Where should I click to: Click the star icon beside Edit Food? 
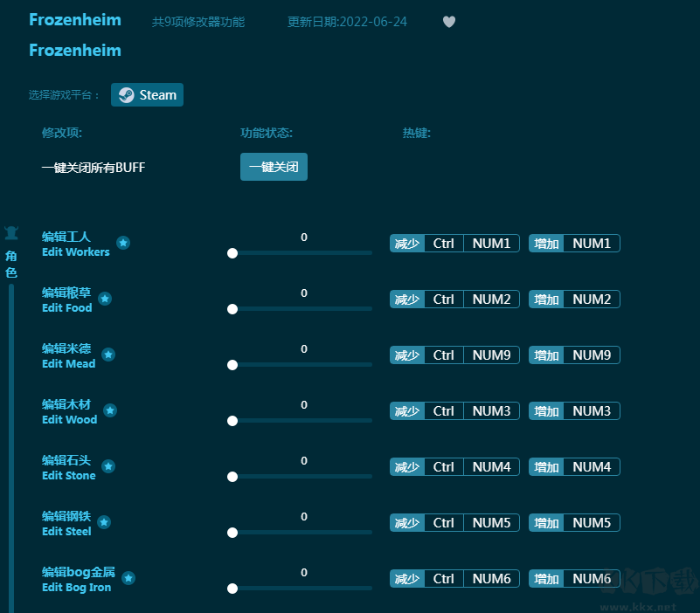pyautogui.click(x=105, y=299)
